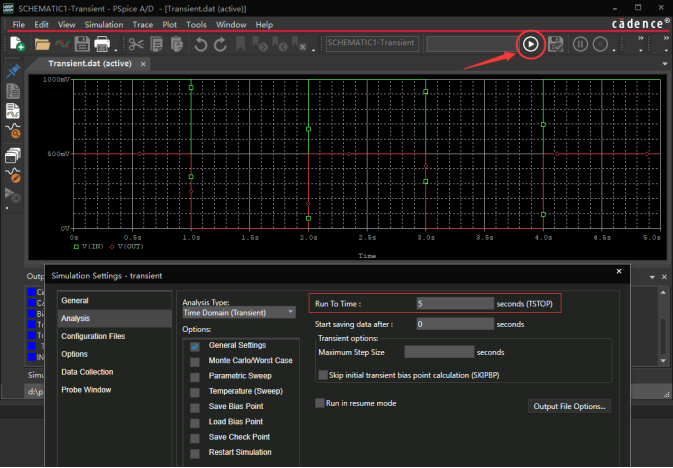Go to previous bookmark icon
Image resolution: width=673 pixels, height=468 pixels.
[x=280, y=44]
